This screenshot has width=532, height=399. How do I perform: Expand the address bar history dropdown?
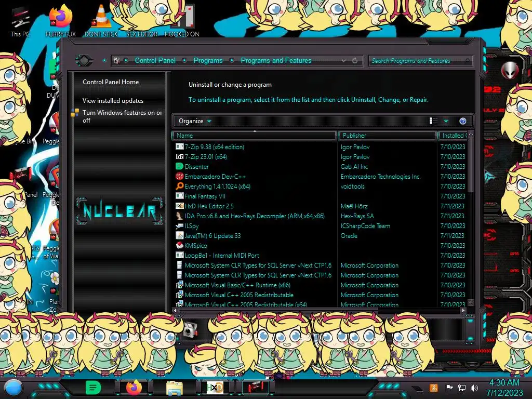tap(344, 61)
